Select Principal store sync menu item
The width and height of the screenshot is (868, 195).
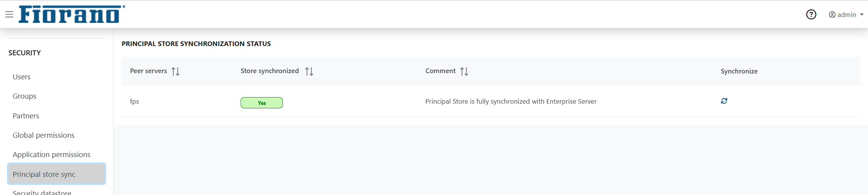(x=44, y=174)
